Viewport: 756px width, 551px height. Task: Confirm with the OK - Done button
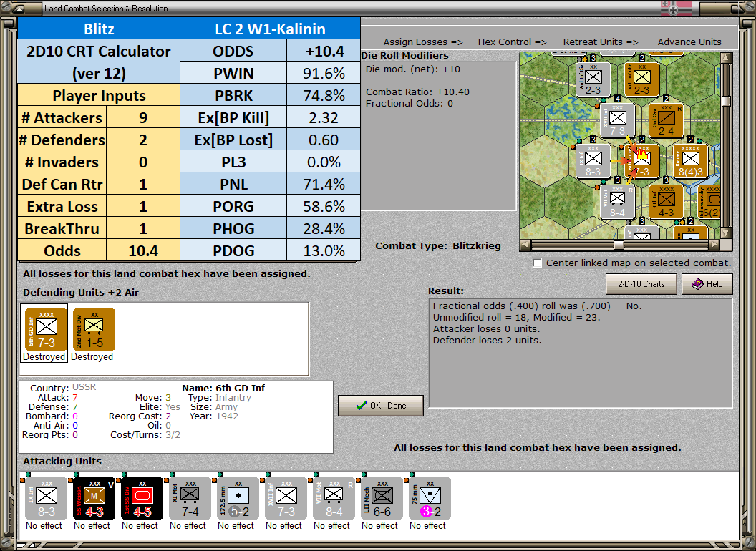pyautogui.click(x=381, y=406)
